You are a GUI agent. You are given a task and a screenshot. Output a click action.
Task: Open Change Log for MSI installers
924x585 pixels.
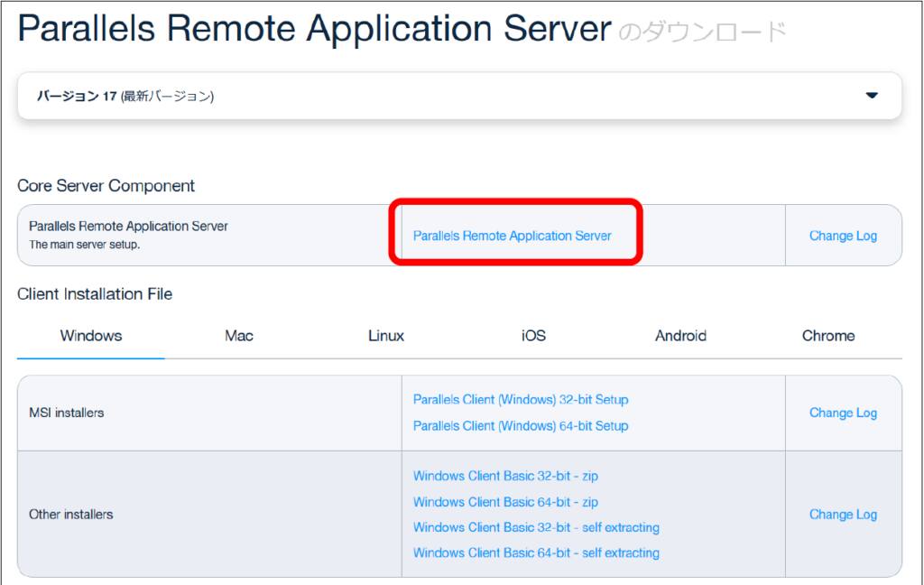point(843,413)
